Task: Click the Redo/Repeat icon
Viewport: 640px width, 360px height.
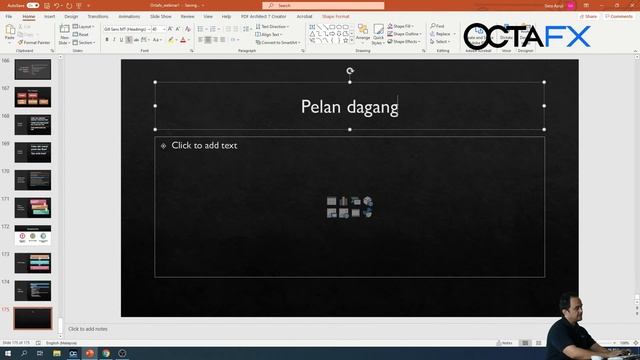Action: coord(69,5)
